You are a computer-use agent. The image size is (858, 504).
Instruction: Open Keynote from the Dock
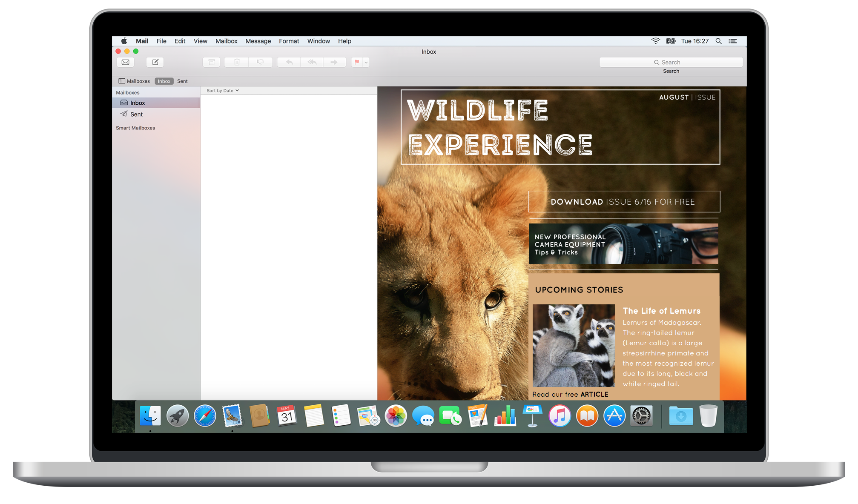click(x=532, y=415)
